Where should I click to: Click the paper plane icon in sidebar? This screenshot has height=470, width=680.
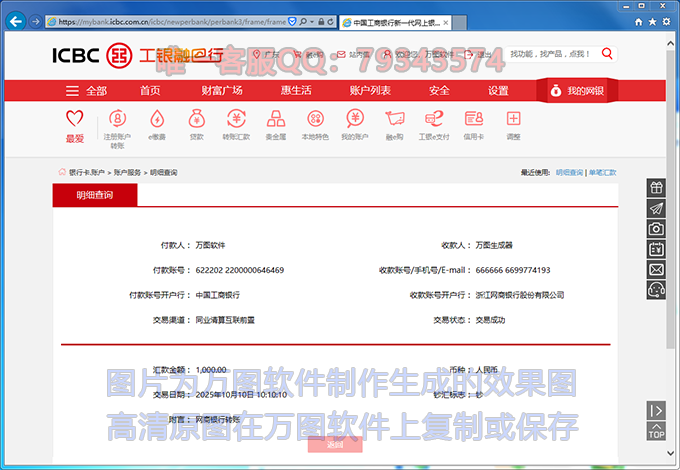click(656, 208)
